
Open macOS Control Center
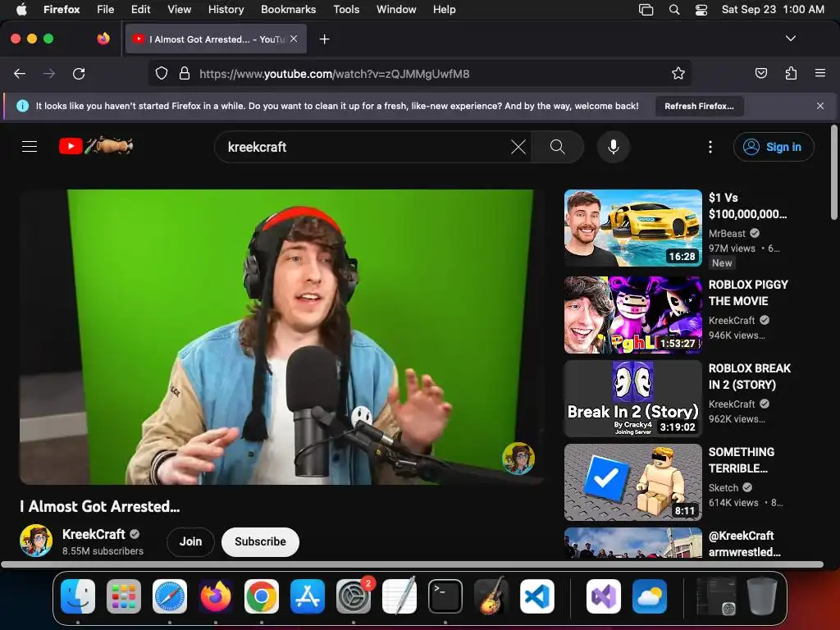(701, 9)
